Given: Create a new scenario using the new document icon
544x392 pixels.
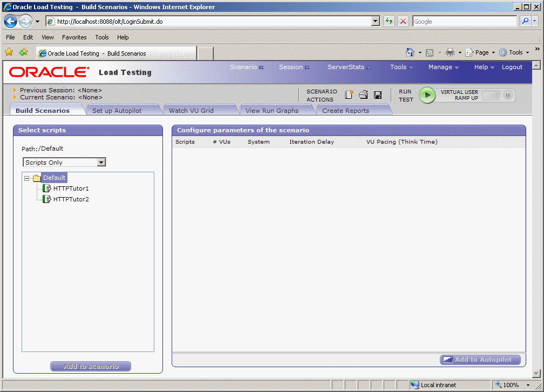Looking at the screenshot, I should 350,94.
